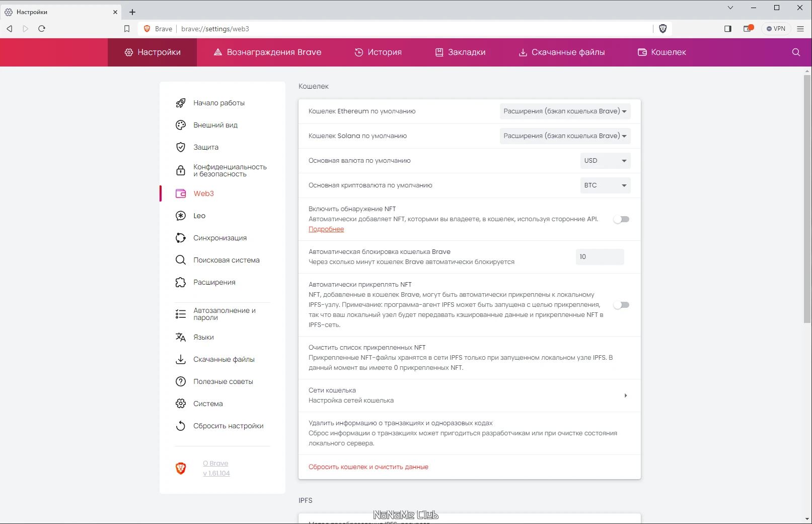Select the Внешний вид sidebar label
Image resolution: width=812 pixels, height=524 pixels.
click(x=215, y=125)
